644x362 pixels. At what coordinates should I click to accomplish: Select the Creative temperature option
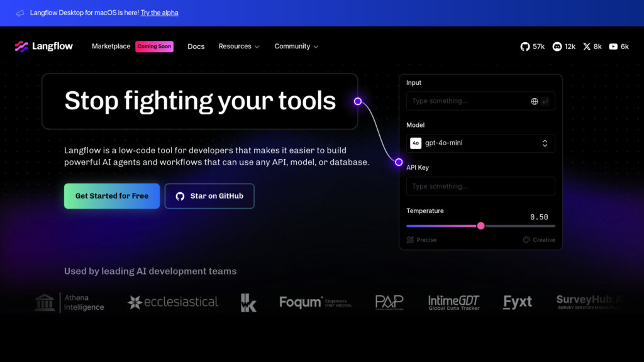[x=539, y=240]
